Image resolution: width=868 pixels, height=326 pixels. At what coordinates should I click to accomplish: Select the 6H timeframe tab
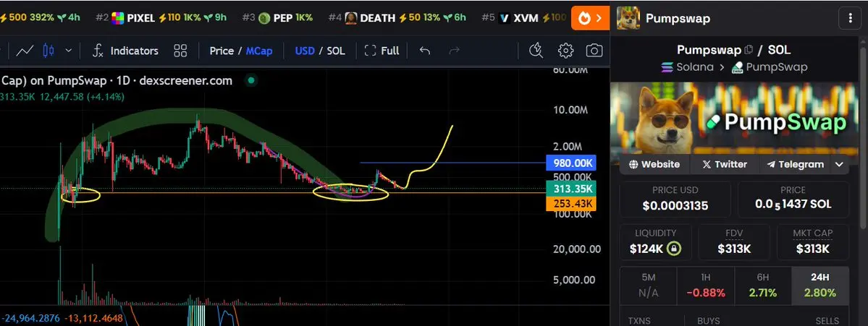pos(763,286)
